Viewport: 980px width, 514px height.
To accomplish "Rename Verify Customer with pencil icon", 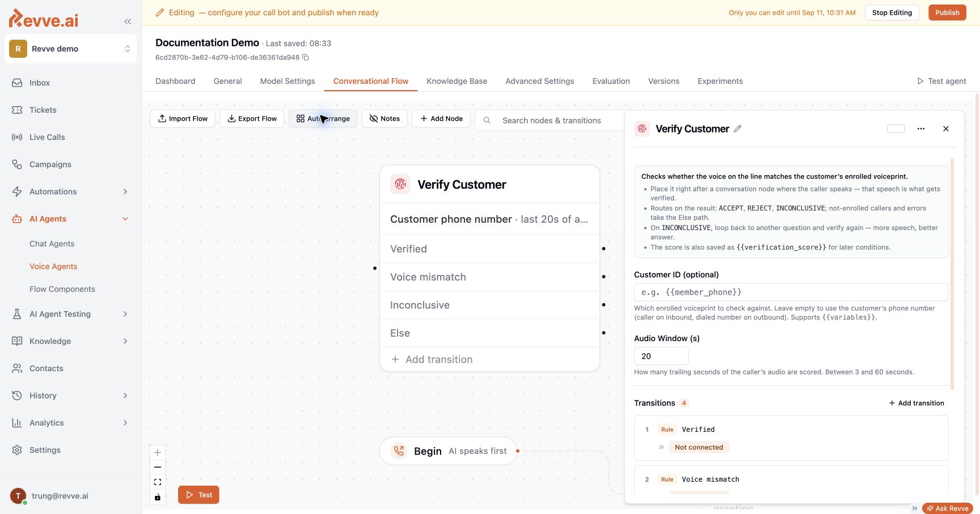I will tap(737, 129).
